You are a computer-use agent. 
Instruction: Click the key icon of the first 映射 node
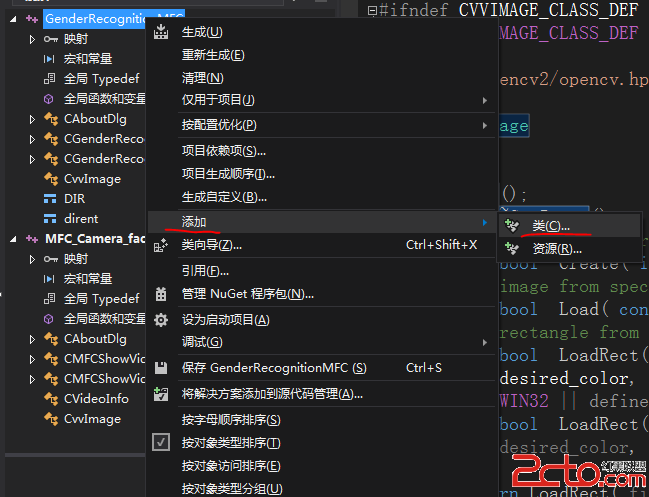pos(50,39)
